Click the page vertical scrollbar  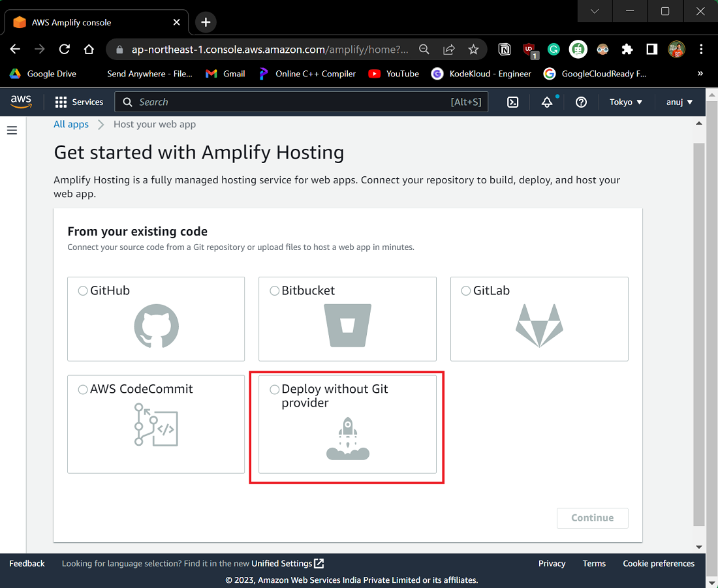(699, 334)
